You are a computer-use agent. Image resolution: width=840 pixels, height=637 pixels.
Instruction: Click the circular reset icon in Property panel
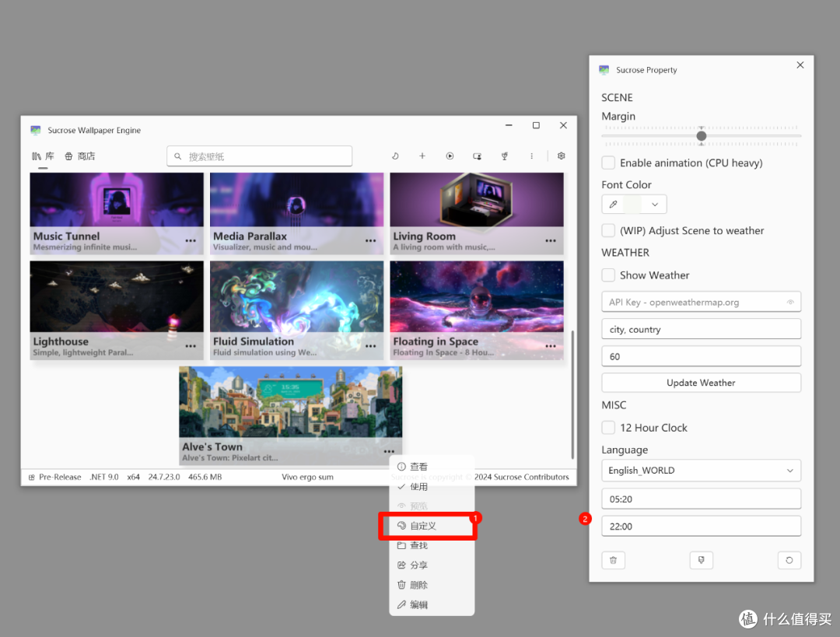click(x=789, y=560)
